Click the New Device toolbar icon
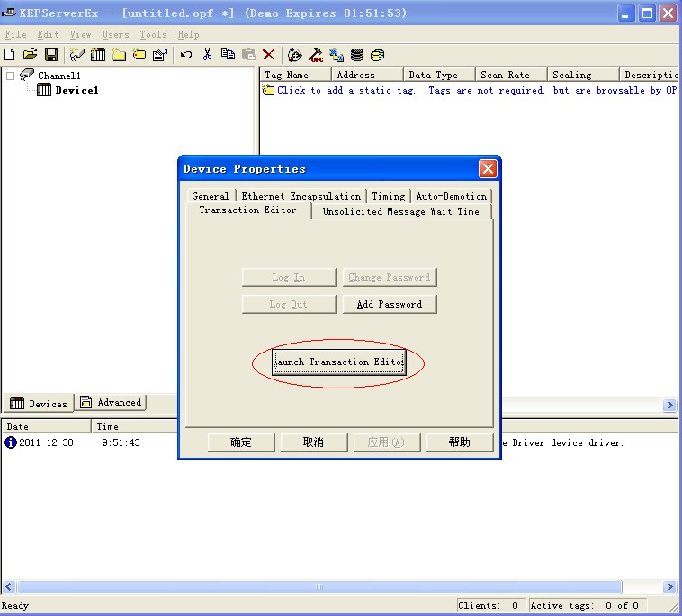 pos(98,55)
